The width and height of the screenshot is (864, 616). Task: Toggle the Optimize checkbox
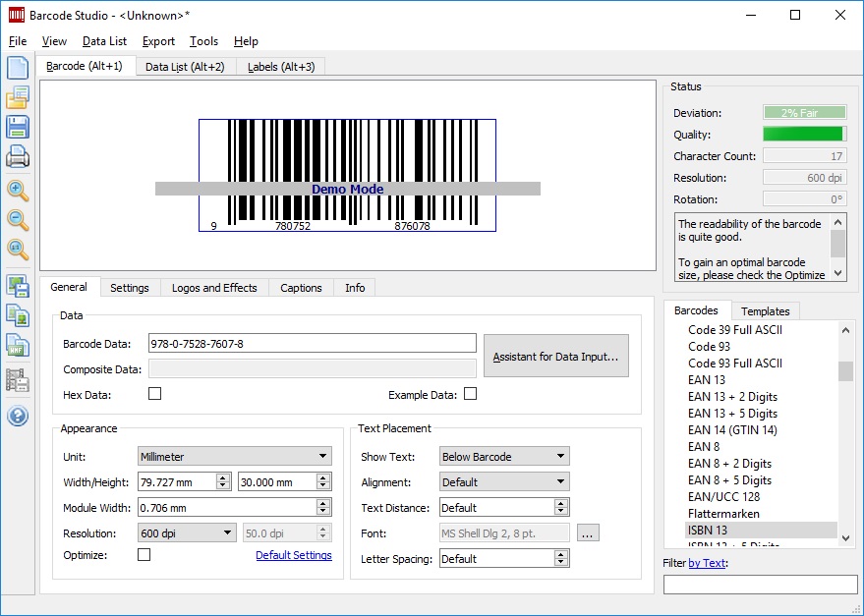point(144,553)
